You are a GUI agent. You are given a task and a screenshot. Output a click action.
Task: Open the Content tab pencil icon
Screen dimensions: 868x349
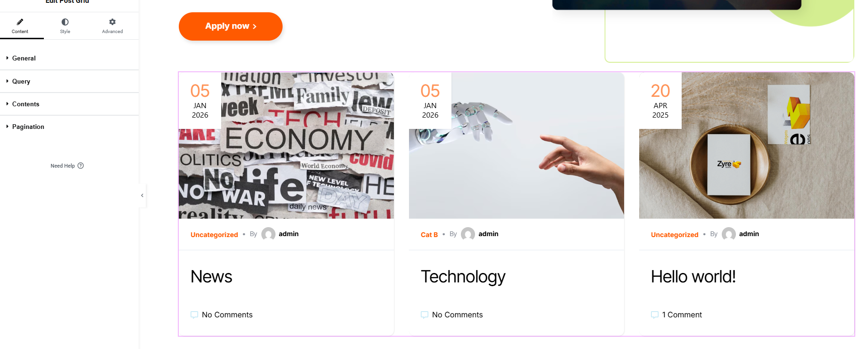tap(20, 22)
